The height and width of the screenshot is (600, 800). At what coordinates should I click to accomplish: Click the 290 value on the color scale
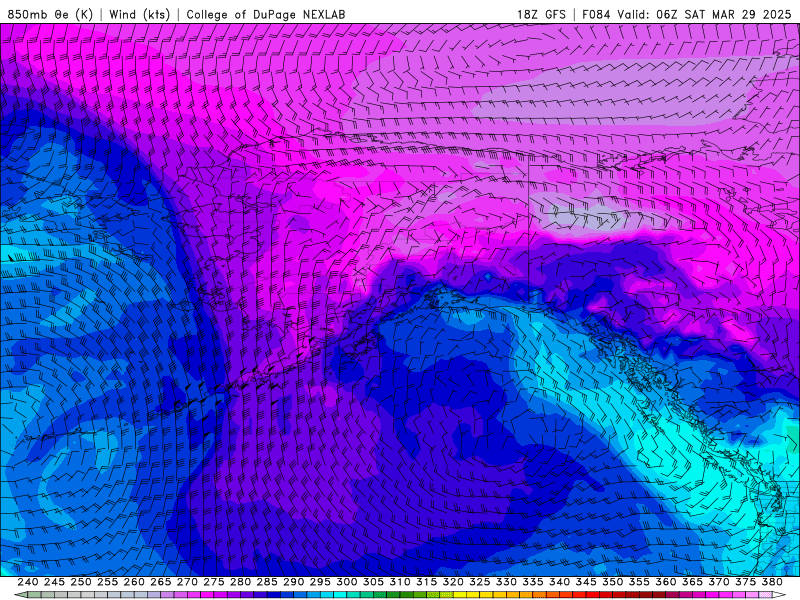click(x=293, y=582)
